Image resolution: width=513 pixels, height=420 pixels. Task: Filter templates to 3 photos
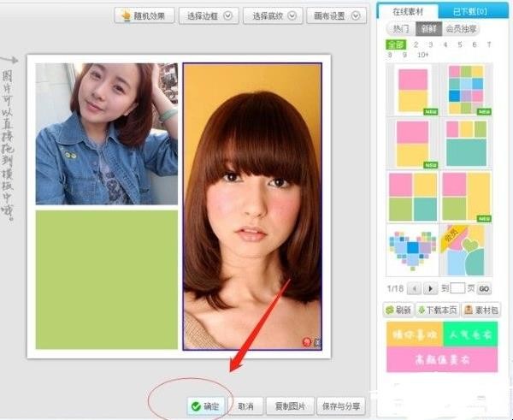tap(431, 44)
